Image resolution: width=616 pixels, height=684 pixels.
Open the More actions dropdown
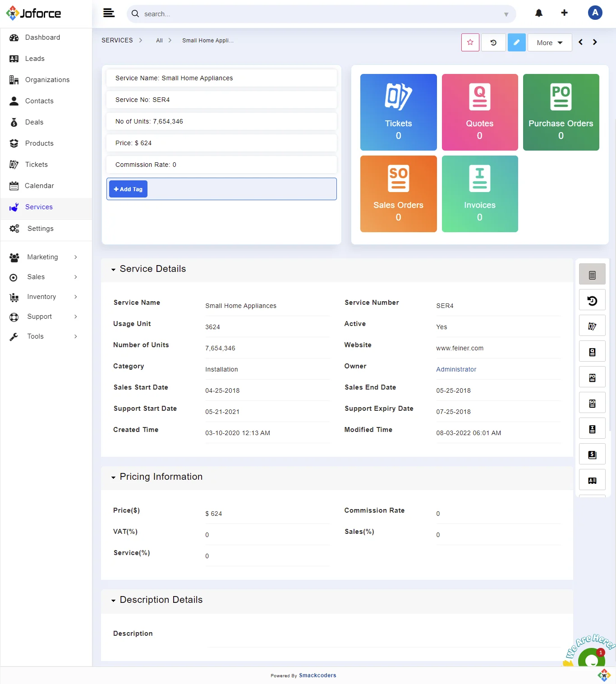click(x=549, y=42)
